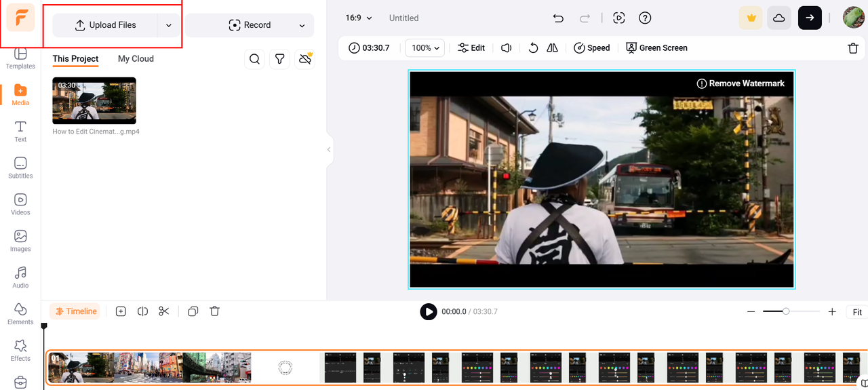
Task: Collapse the media panel side arrow
Action: (329, 149)
